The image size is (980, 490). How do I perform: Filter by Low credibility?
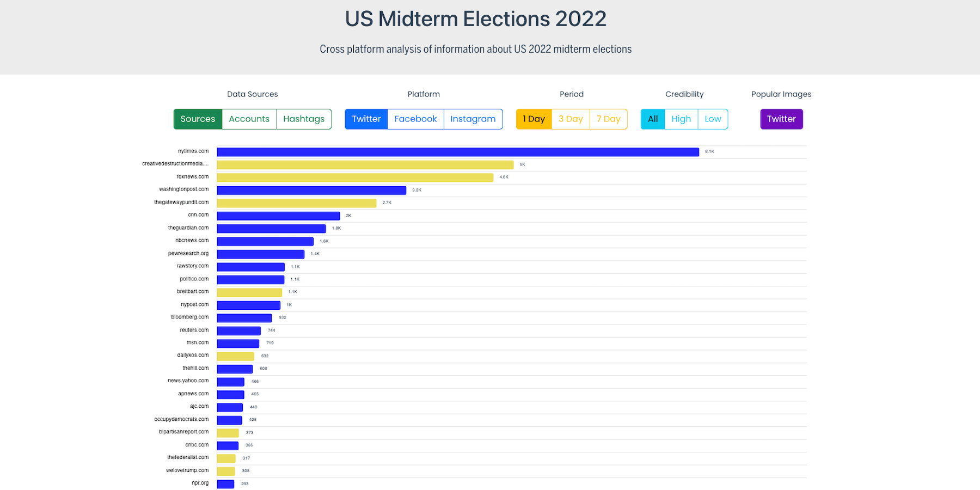pyautogui.click(x=713, y=119)
